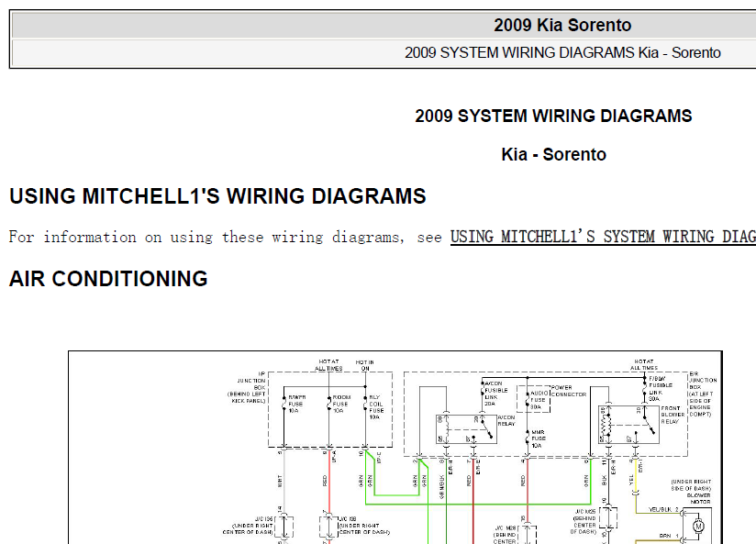
Task: Click the HOT IN ON label
Action: click(365, 365)
